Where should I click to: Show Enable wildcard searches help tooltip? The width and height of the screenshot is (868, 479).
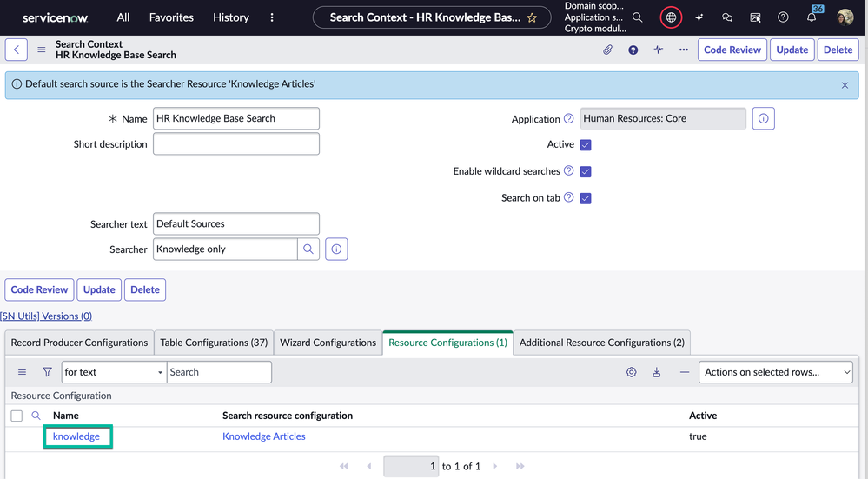[x=568, y=170]
